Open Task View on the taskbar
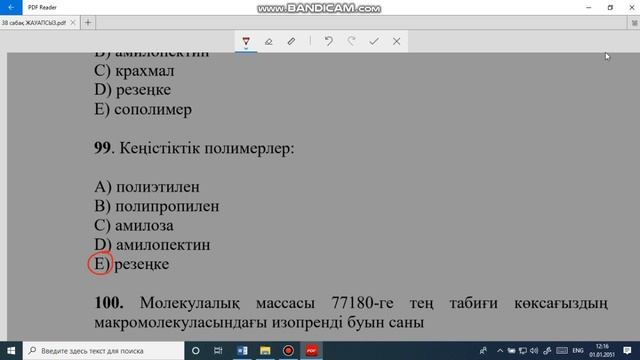 click(x=218, y=351)
